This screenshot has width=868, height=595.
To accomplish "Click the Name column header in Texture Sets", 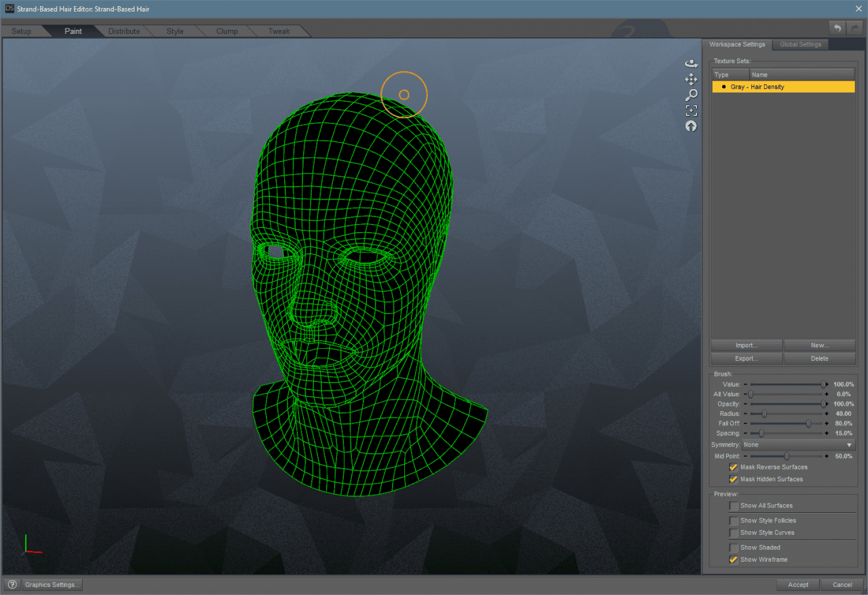I will point(802,75).
